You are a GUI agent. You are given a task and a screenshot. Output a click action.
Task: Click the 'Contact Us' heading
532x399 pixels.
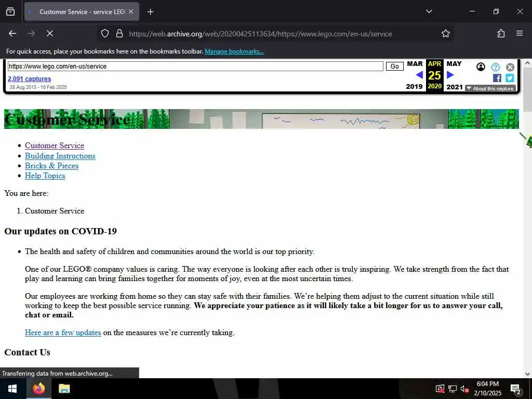click(x=27, y=353)
